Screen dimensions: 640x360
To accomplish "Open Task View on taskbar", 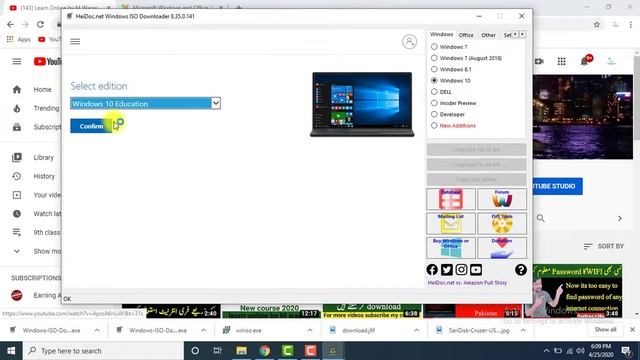I will [x=218, y=351].
